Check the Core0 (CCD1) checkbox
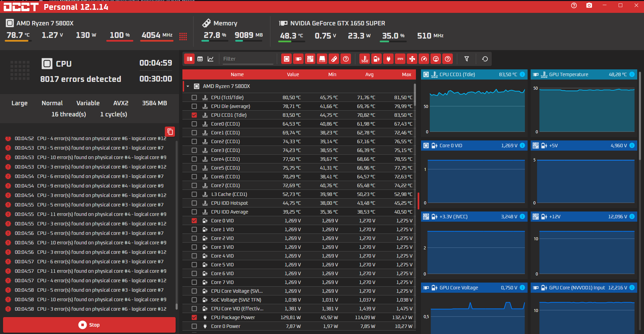This screenshot has width=644, height=334. coord(194,124)
